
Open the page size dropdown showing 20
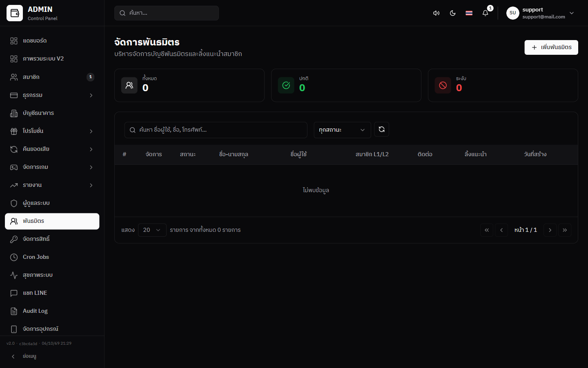[x=152, y=230]
